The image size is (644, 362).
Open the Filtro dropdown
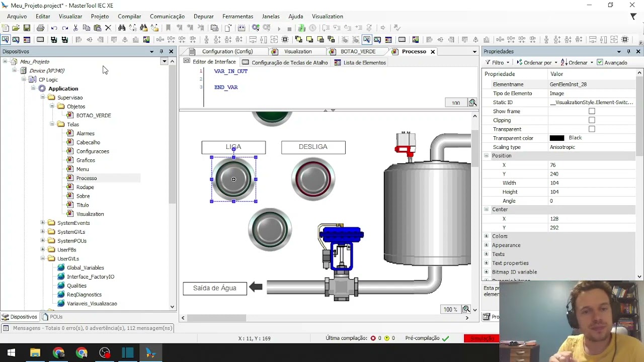[x=498, y=62]
